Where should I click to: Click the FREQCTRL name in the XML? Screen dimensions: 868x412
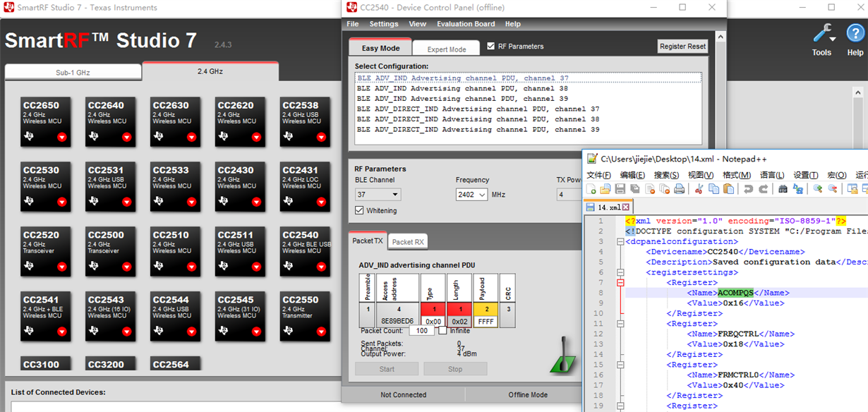coord(738,334)
